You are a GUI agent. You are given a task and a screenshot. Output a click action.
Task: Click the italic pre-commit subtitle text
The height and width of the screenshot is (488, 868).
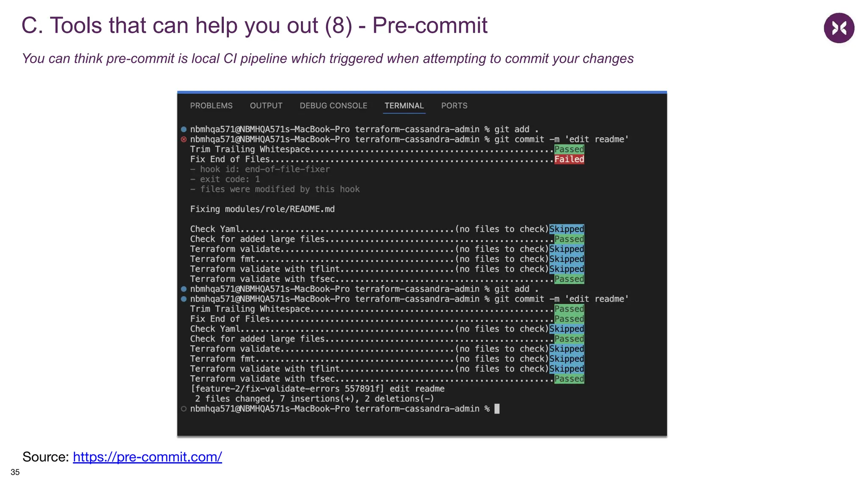point(328,58)
